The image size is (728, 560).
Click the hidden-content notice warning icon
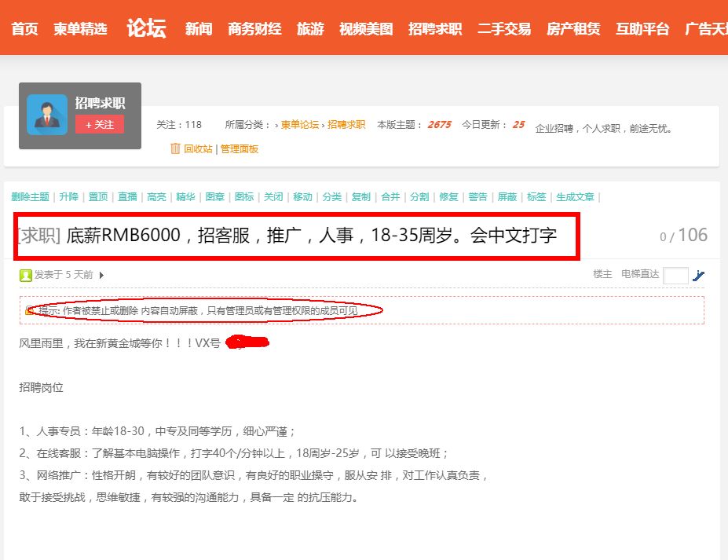tap(30, 311)
